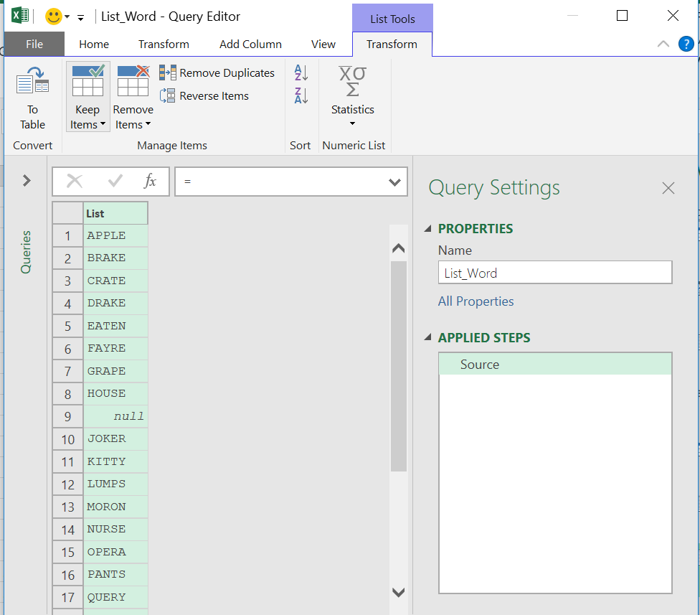Select the MORON list item
Screen dimensions: 700x615
coord(115,507)
